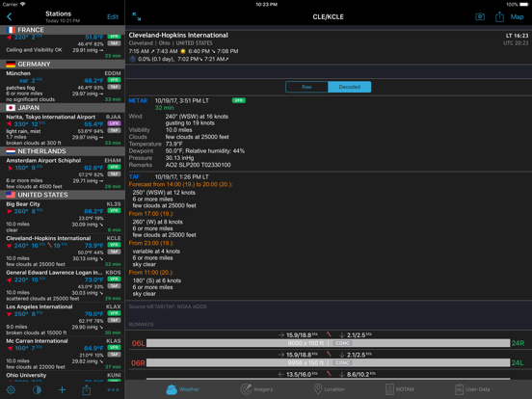Click the Remarks AO2 SLP200 text

pos(199,165)
